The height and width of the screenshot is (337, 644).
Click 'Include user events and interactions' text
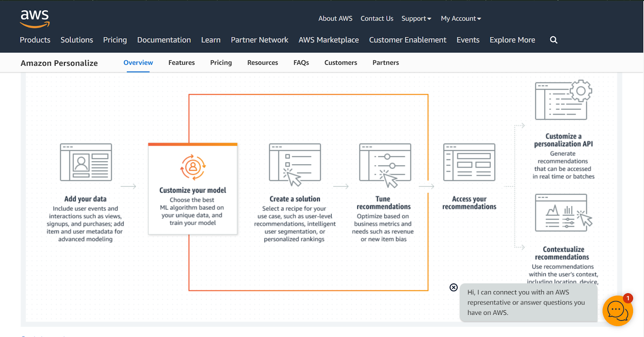coord(85,224)
